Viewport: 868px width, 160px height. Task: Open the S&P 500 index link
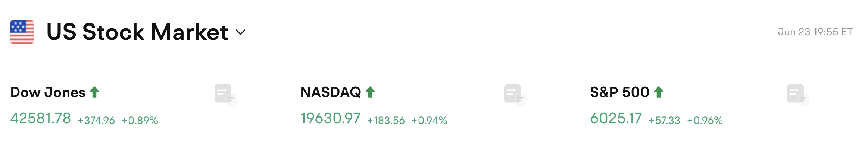(619, 92)
